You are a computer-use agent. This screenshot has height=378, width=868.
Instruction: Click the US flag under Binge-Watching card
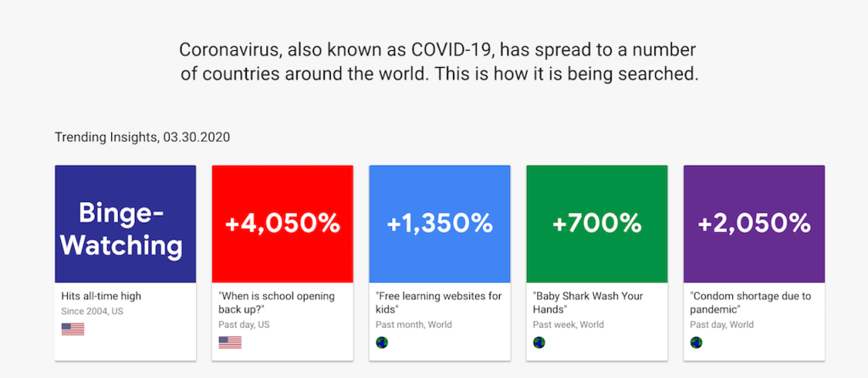(73, 329)
